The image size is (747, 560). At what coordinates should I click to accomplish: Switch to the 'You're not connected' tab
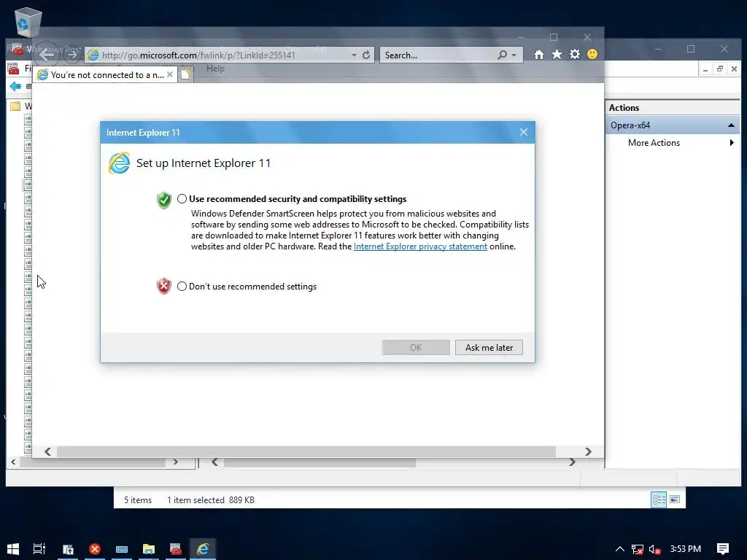106,75
